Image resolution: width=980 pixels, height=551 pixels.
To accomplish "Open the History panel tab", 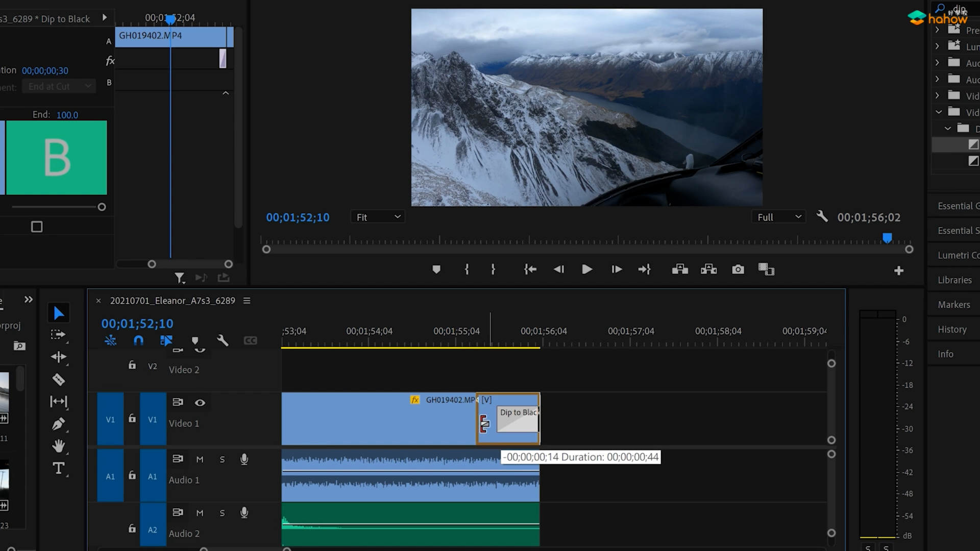I will [952, 330].
